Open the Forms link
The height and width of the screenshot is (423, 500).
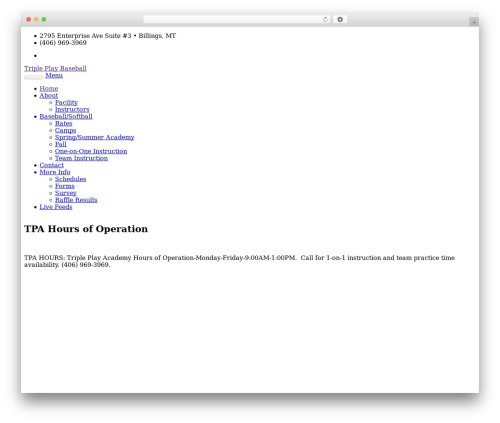point(65,186)
